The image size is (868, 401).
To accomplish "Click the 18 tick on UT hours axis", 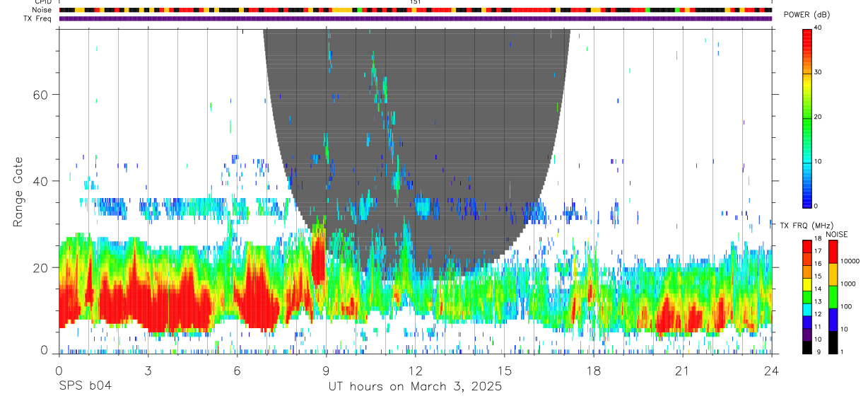I will coord(593,371).
